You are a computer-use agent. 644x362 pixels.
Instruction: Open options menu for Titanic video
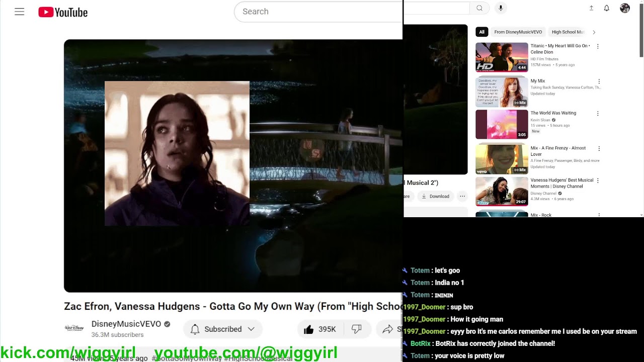[x=598, y=46]
